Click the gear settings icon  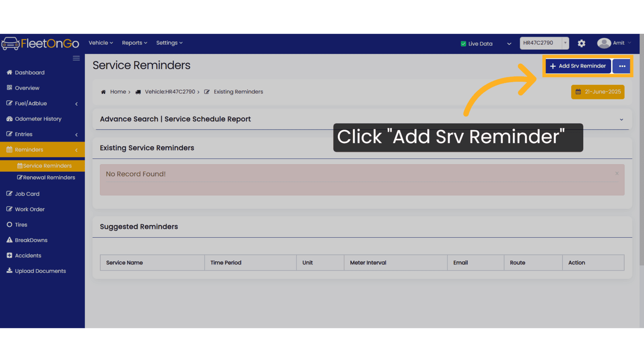pos(582,43)
